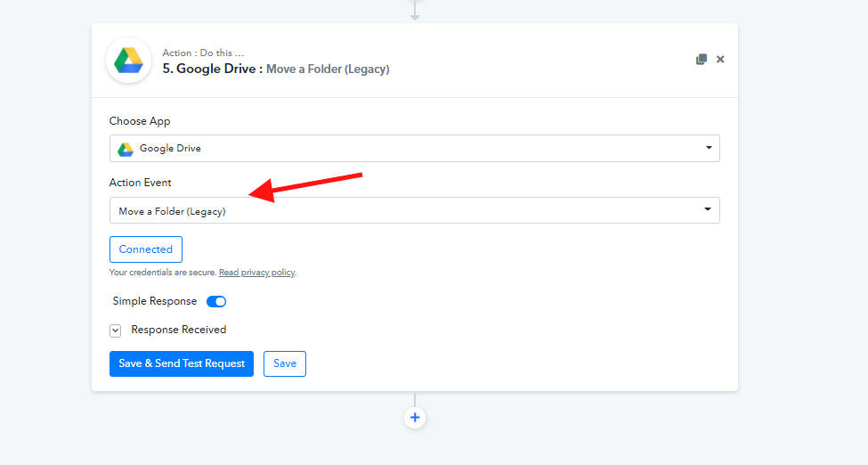
Task: Click the Google Drive logo in step header
Action: click(128, 61)
